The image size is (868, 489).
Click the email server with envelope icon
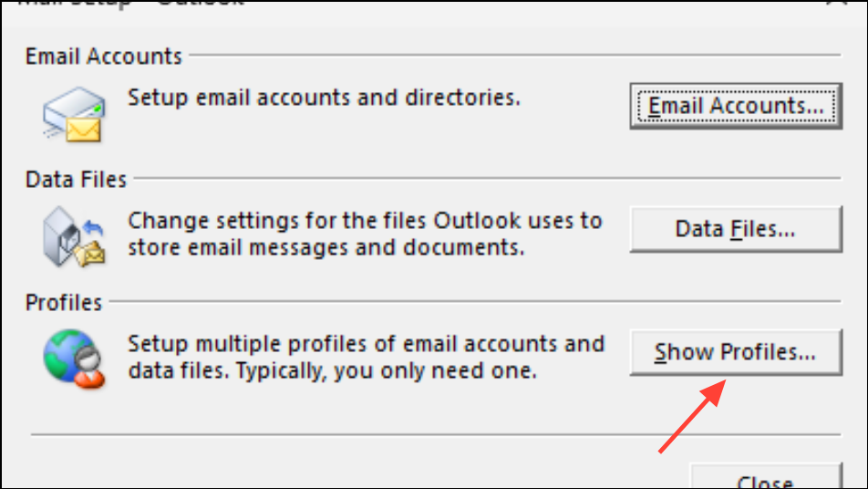(74, 115)
